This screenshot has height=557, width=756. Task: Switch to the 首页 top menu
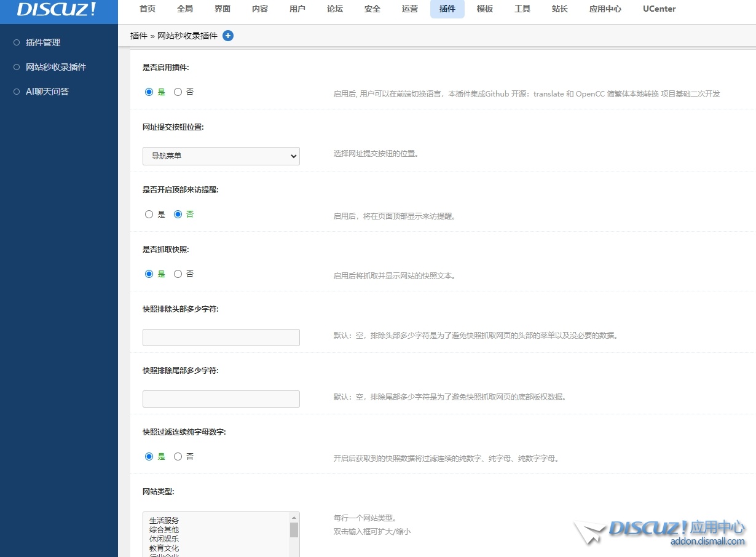tap(148, 9)
